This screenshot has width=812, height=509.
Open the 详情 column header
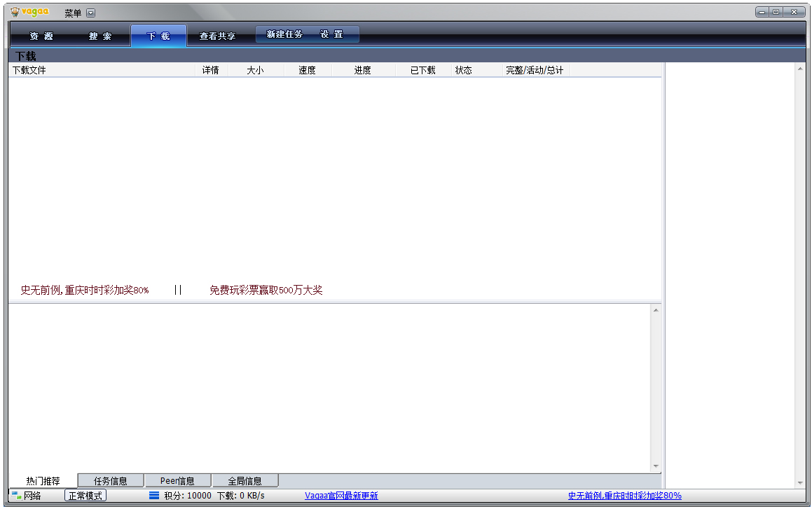pyautogui.click(x=210, y=69)
